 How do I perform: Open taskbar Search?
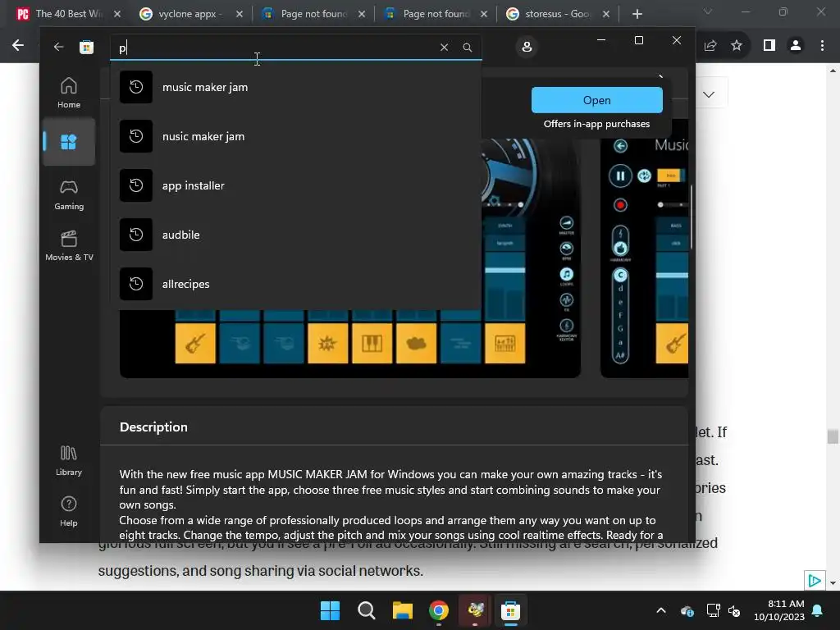pyautogui.click(x=367, y=610)
